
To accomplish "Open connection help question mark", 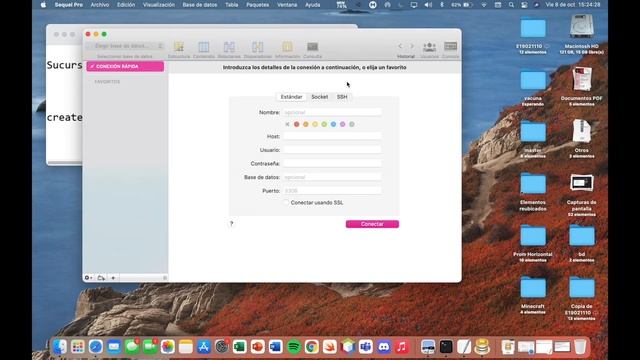I will coord(231,224).
